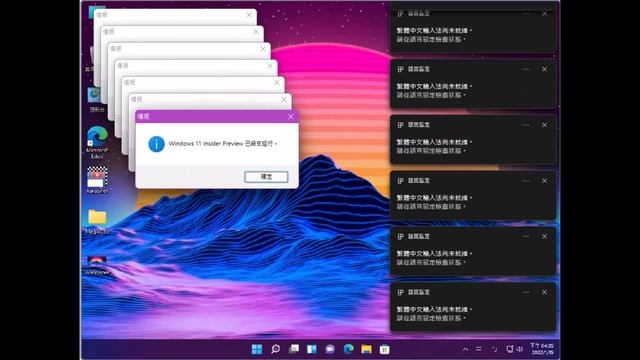The width and height of the screenshot is (640, 360).
Task: Open more options on the bottom-most notification
Action: [x=526, y=292]
